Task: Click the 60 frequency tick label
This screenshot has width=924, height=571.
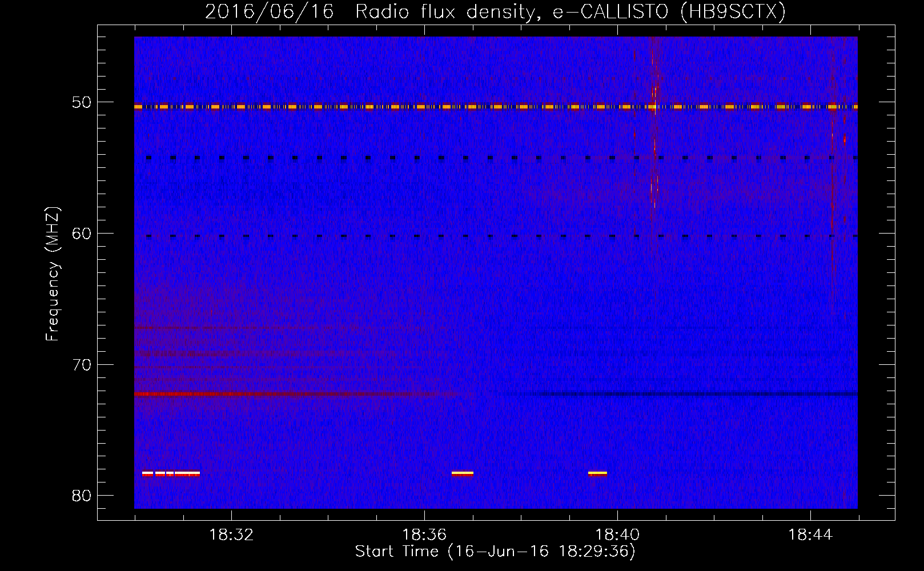Action: click(82, 234)
